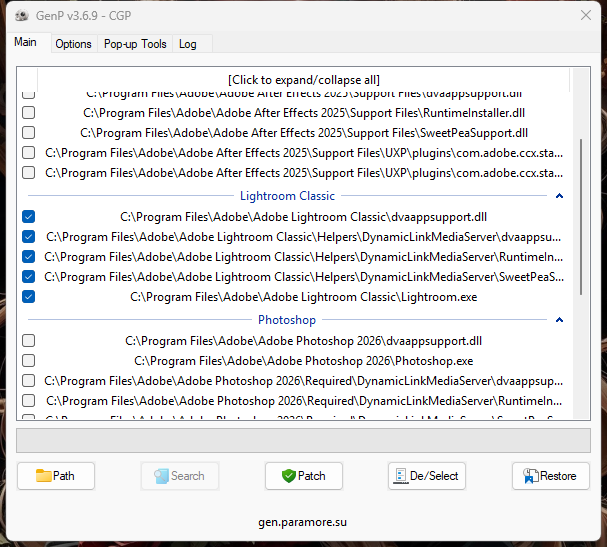Click expand/collapse all header
The image size is (607, 547).
(x=304, y=80)
